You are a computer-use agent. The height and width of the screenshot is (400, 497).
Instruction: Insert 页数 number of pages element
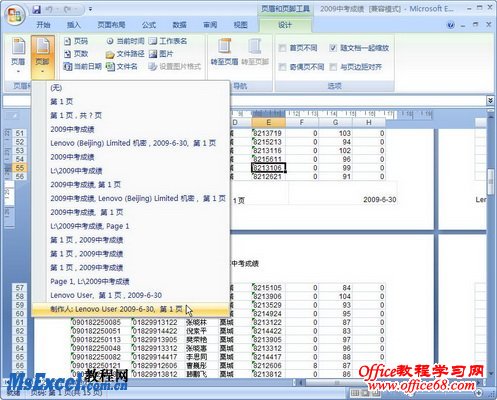(x=76, y=54)
